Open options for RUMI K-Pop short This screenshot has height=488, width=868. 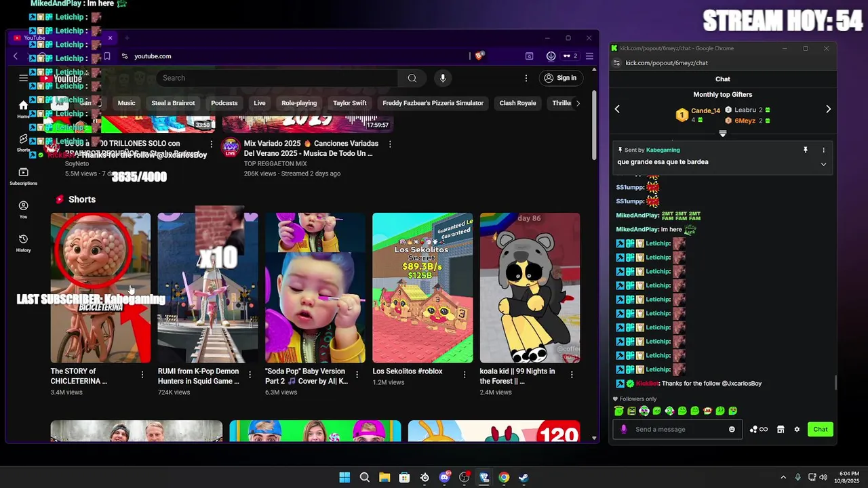[x=250, y=374]
